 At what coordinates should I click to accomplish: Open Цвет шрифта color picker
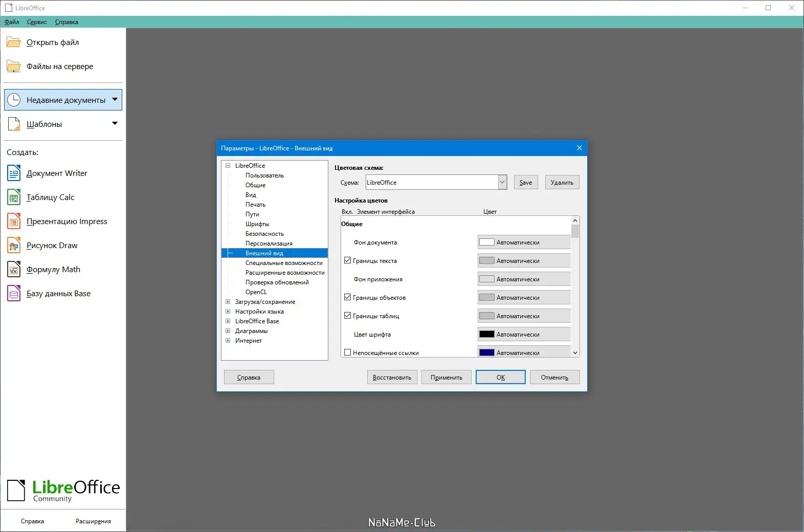pyautogui.click(x=524, y=334)
